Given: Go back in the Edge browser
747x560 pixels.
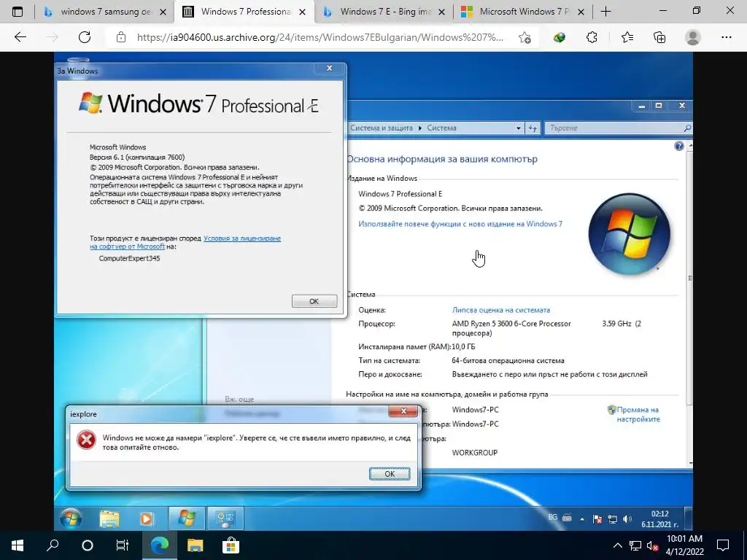Looking at the screenshot, I should point(20,37).
